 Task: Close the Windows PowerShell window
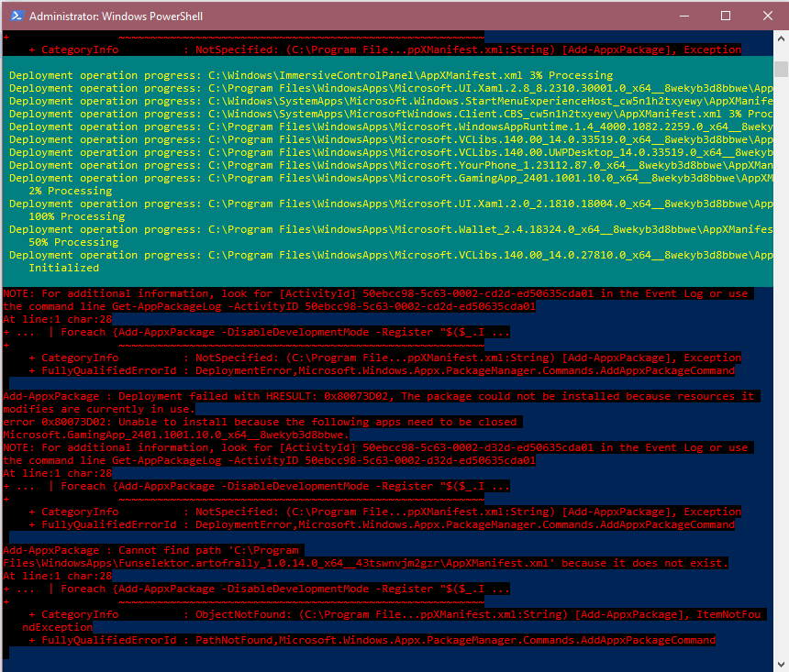[766, 16]
